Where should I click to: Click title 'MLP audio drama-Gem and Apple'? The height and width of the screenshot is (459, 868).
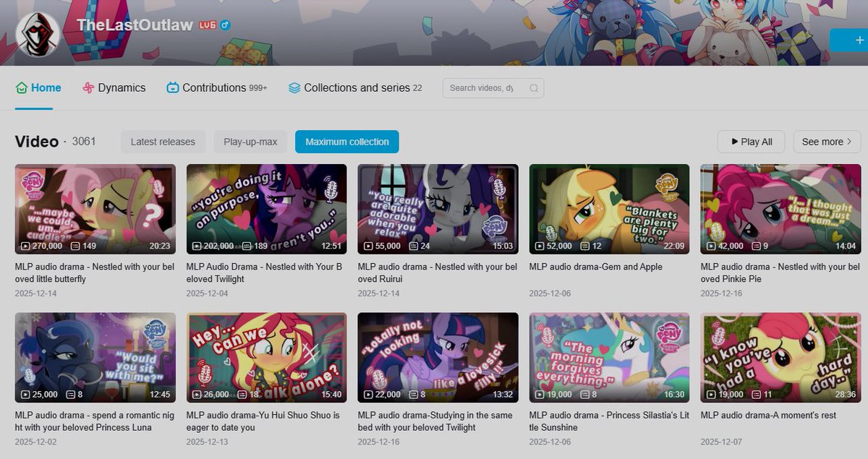(596, 267)
